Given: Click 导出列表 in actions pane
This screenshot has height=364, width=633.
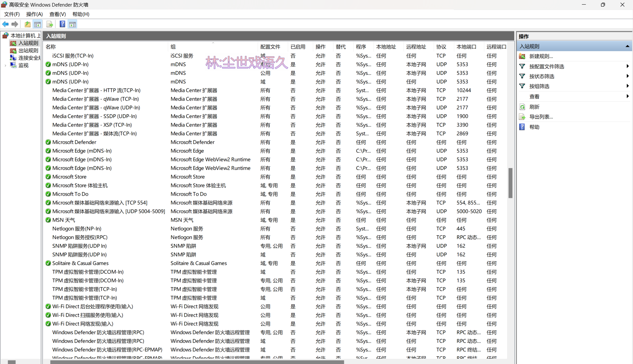Looking at the screenshot, I should pos(541,117).
